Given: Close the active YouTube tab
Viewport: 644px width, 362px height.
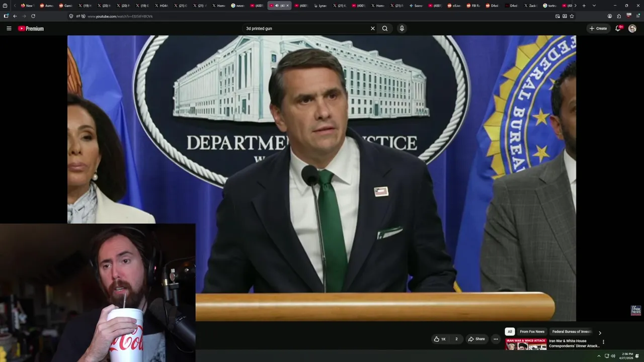Looking at the screenshot, I should click(287, 6).
